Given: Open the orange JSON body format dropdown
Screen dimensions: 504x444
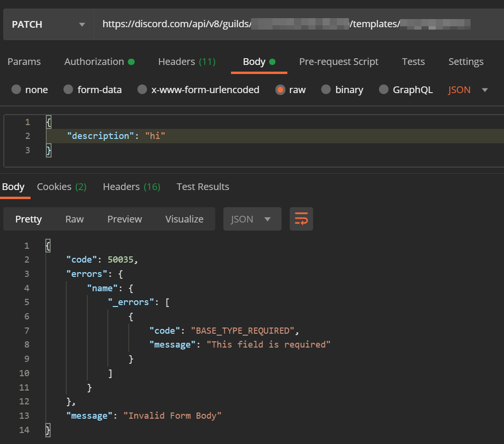Looking at the screenshot, I should click(x=468, y=90).
